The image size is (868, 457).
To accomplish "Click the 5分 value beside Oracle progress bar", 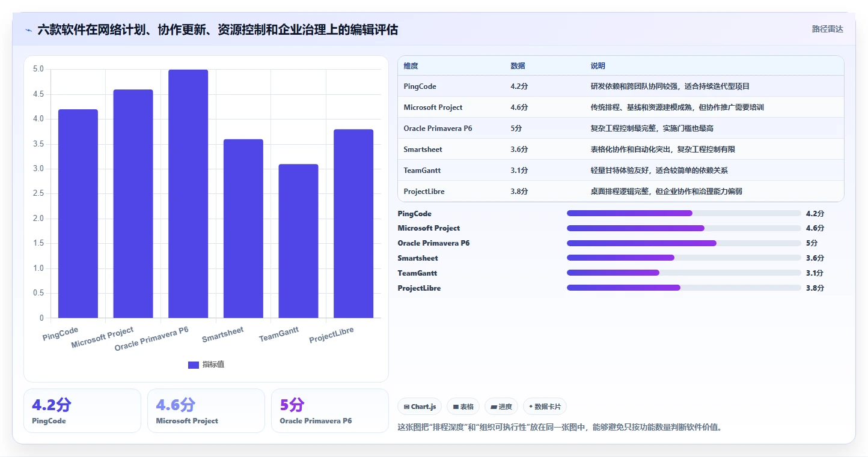I will point(811,243).
